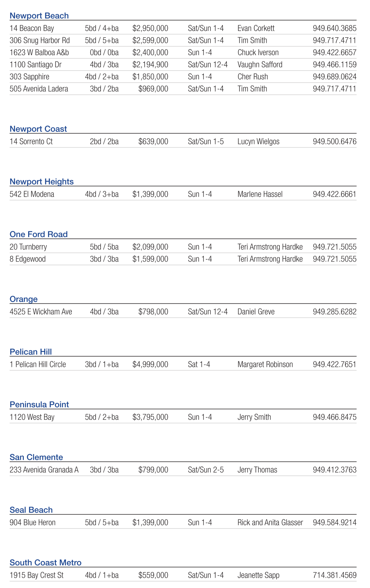This screenshot has width=370, height=588.
Task: Click the Pelican Hill section heading
Action: tap(31, 352)
